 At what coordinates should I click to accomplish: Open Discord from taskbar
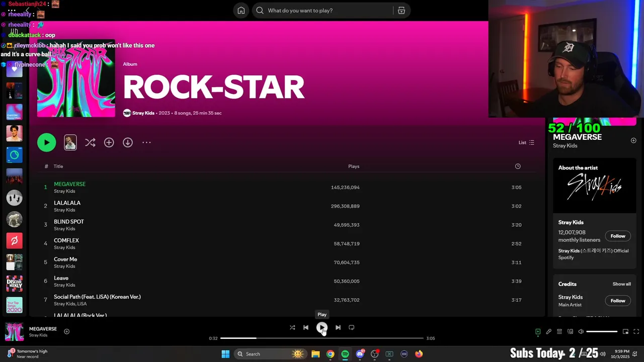click(360, 354)
